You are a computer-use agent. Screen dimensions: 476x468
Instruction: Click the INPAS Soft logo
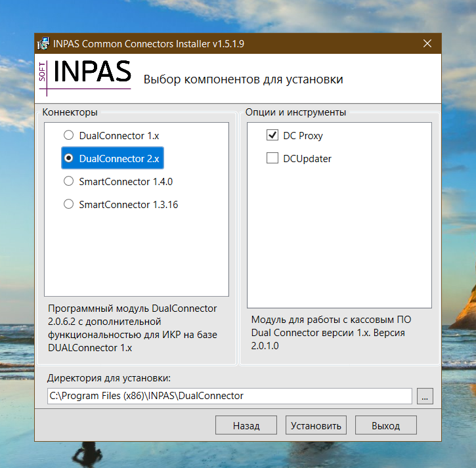(85, 73)
